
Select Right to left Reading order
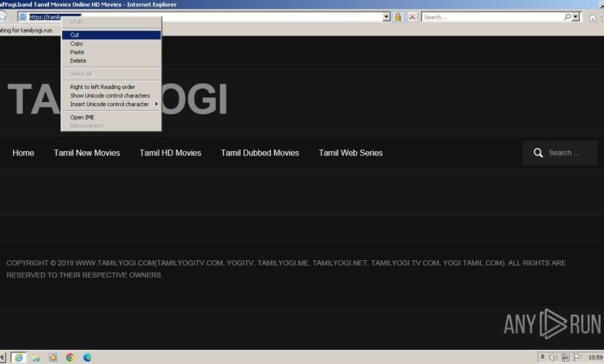click(112, 87)
